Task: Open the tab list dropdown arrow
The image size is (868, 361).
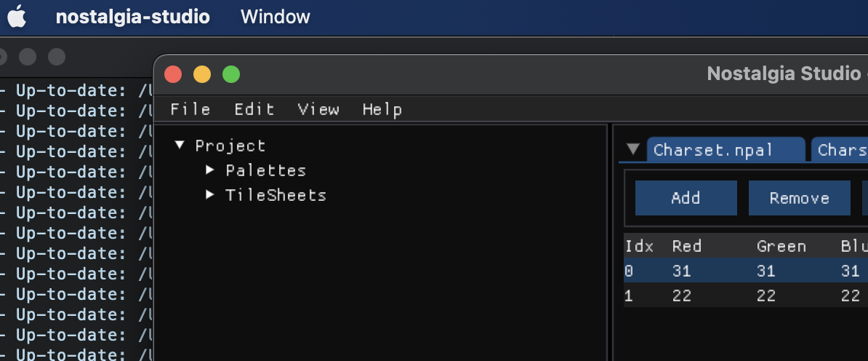Action: tap(633, 150)
